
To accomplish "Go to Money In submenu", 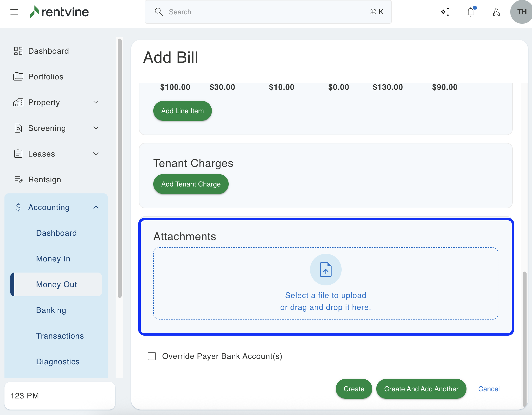I will [53, 259].
